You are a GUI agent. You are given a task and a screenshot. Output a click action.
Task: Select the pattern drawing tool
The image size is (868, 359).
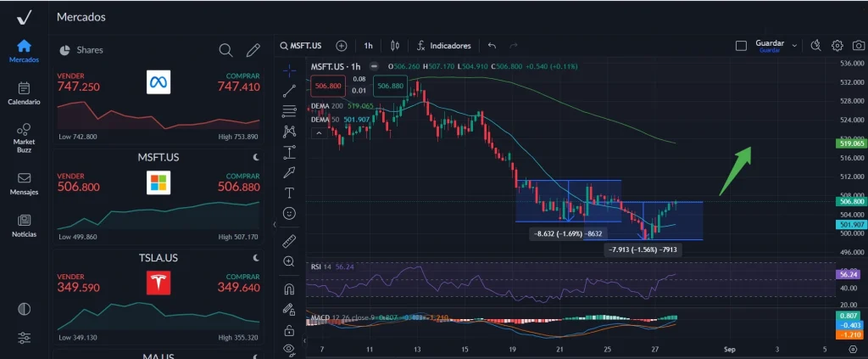[x=290, y=132]
